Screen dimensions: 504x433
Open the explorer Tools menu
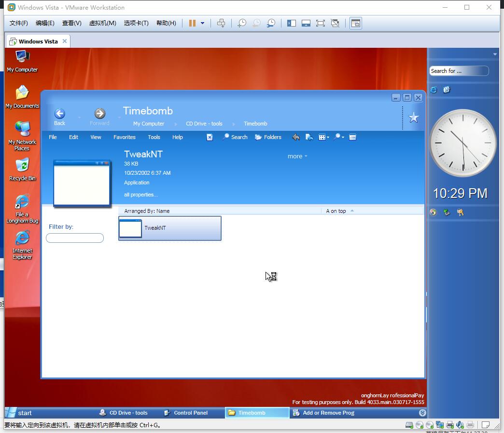click(154, 137)
